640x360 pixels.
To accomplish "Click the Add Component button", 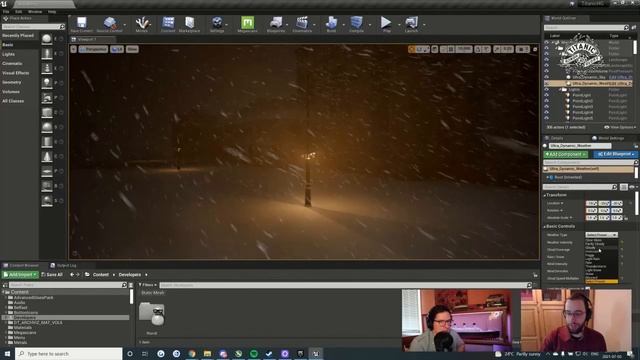I will [x=565, y=154].
